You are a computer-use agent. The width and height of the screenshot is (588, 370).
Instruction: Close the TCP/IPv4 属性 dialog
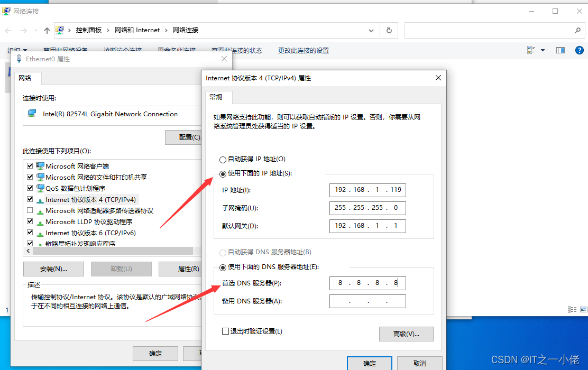pos(438,78)
